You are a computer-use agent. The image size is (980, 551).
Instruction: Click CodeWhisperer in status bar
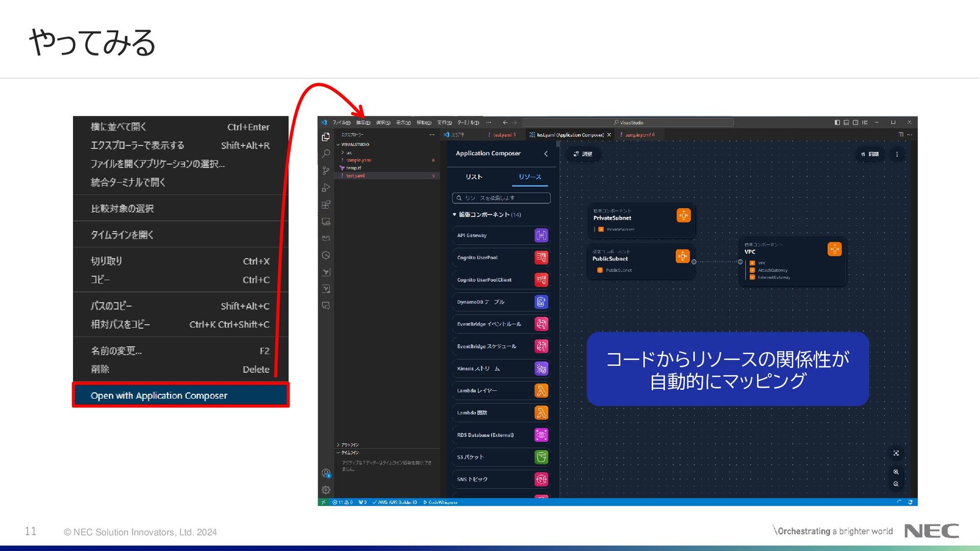(x=440, y=503)
